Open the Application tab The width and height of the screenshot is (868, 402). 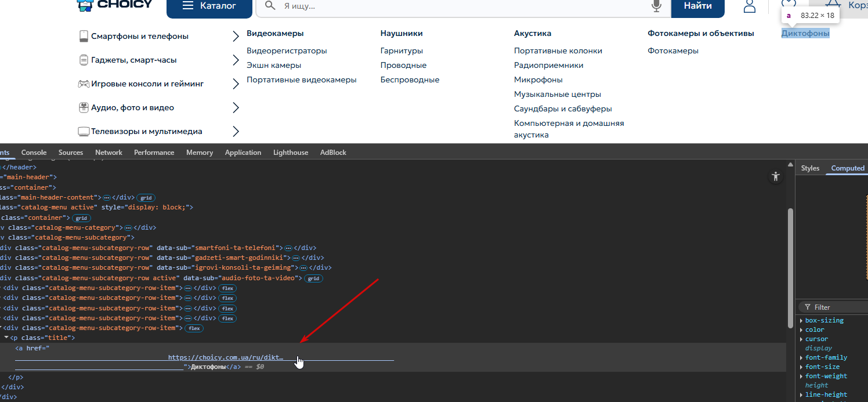[243, 153]
